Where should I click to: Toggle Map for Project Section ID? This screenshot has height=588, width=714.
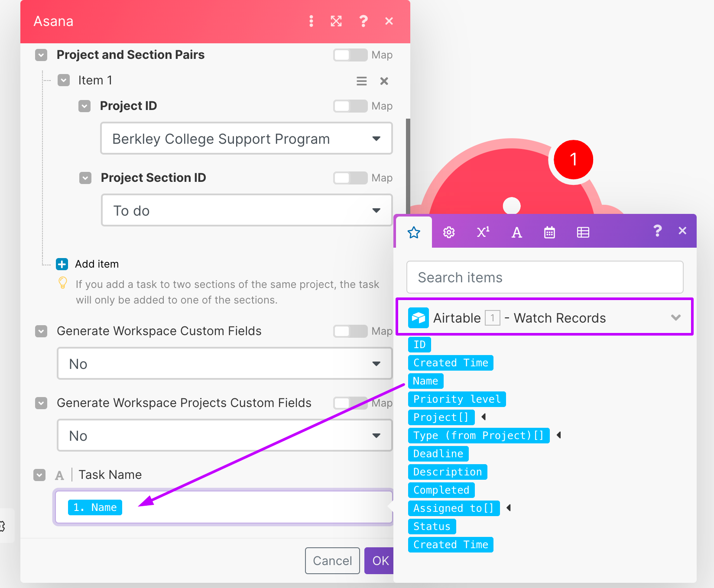351,178
